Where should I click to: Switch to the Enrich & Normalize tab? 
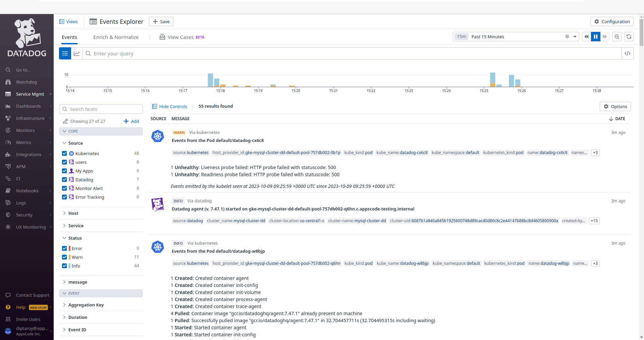point(116,37)
